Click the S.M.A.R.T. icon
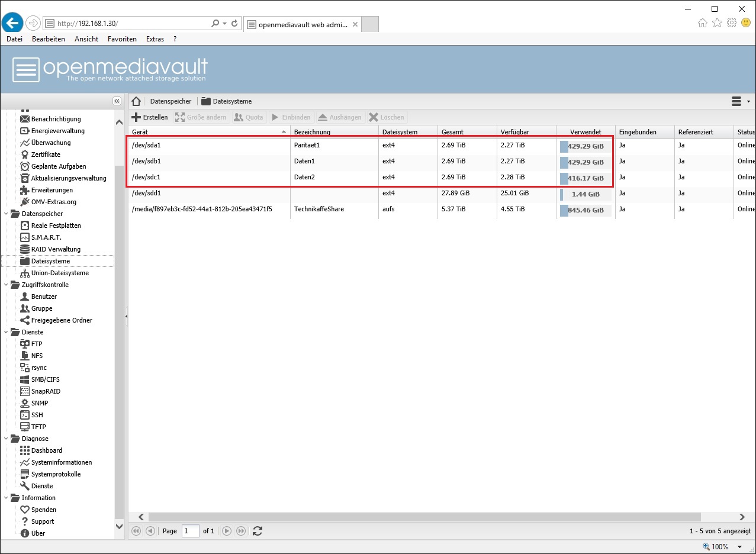This screenshot has width=756, height=554. [25, 237]
